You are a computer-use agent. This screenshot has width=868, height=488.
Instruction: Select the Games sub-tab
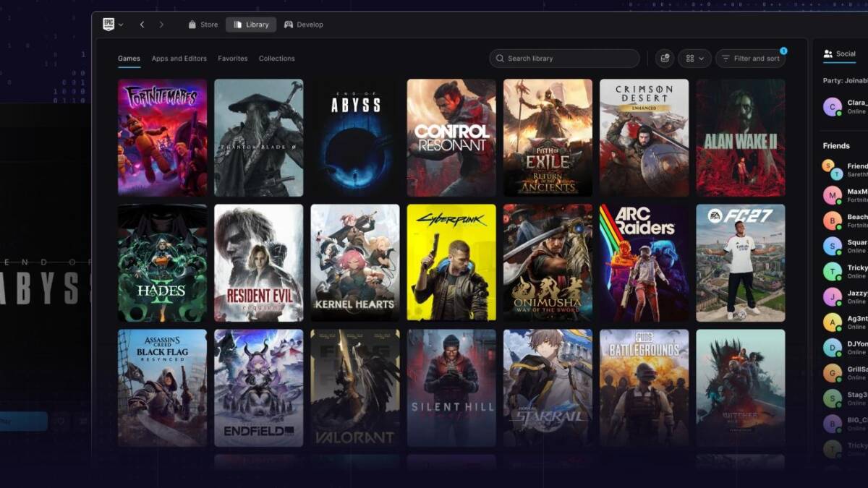coord(129,59)
